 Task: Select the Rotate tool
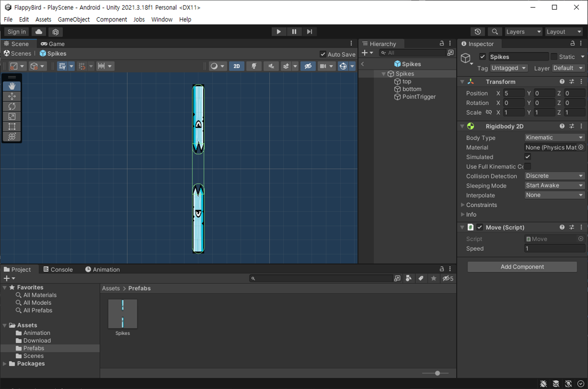[x=12, y=106]
